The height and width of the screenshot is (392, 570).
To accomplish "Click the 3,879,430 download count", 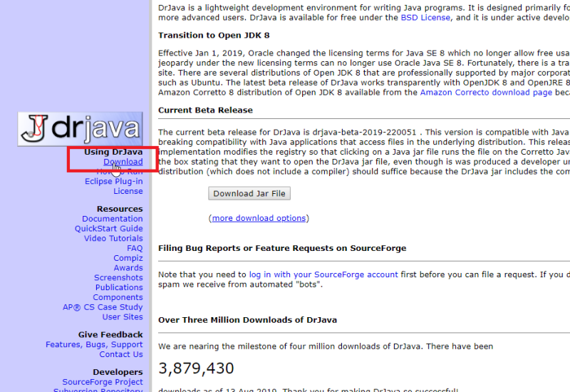I will [196, 368].
